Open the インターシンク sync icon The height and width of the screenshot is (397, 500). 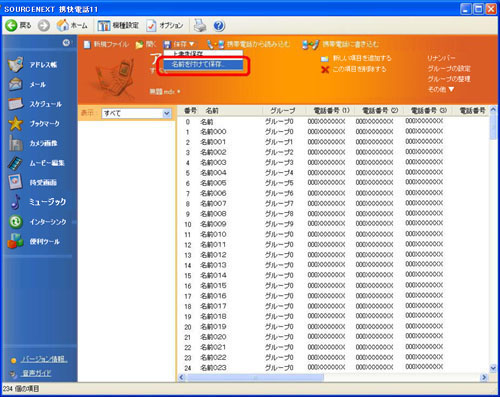click(15, 222)
